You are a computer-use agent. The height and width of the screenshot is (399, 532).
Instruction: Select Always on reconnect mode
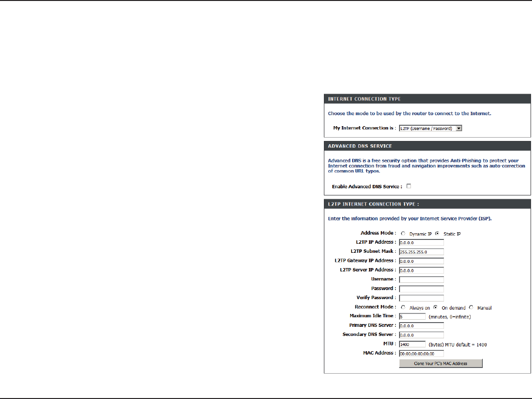tap(403, 307)
